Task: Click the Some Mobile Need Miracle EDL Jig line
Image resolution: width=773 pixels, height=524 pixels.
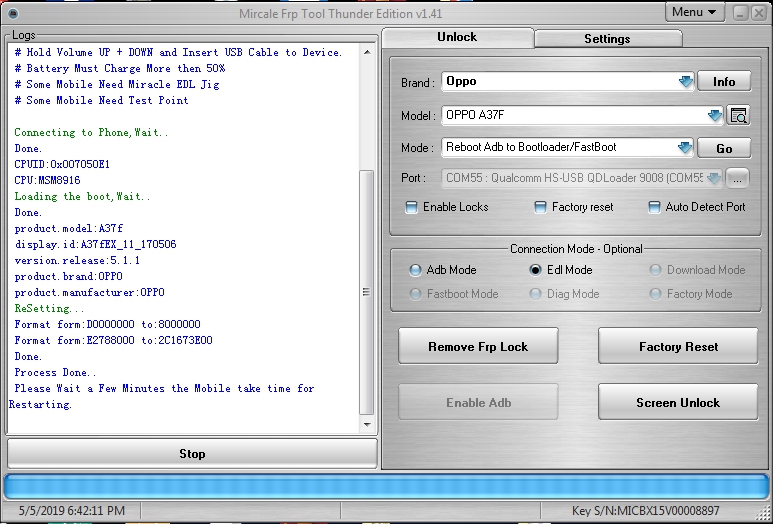Action: pos(117,84)
